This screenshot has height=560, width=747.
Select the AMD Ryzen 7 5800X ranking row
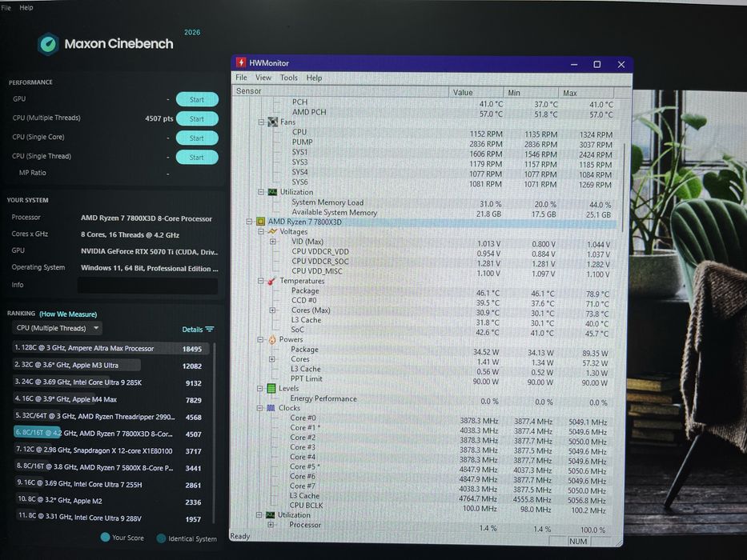pos(110,468)
